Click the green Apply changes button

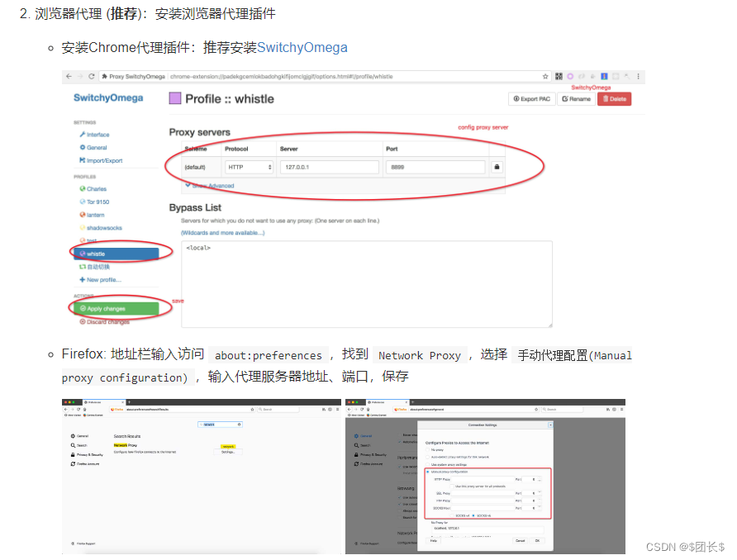(116, 309)
